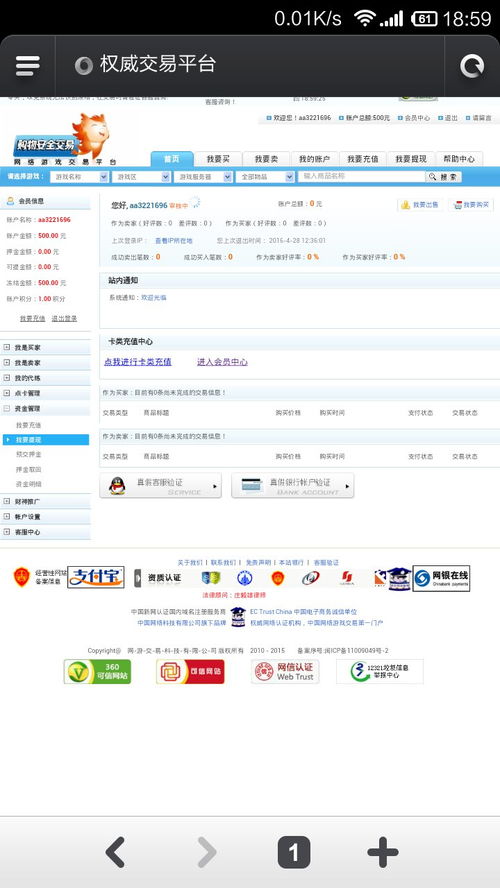The image size is (500, 888).
Task: Click the 我要充值 link under account info
Action: pos(32,318)
